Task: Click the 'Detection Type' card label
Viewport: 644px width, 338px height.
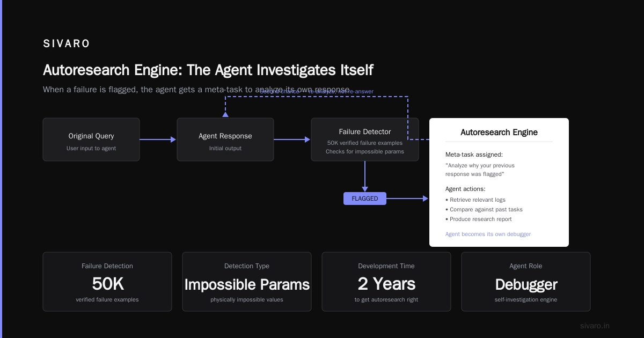Action: point(247,266)
